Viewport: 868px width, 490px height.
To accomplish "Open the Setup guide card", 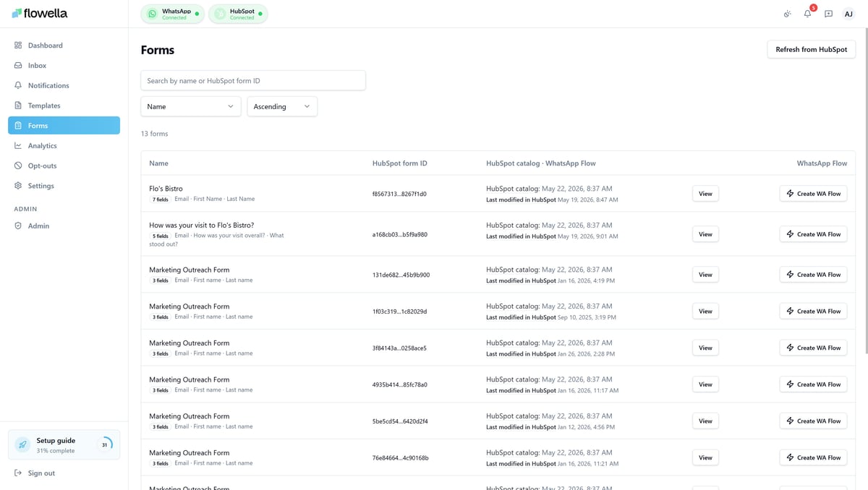I will coord(64,444).
